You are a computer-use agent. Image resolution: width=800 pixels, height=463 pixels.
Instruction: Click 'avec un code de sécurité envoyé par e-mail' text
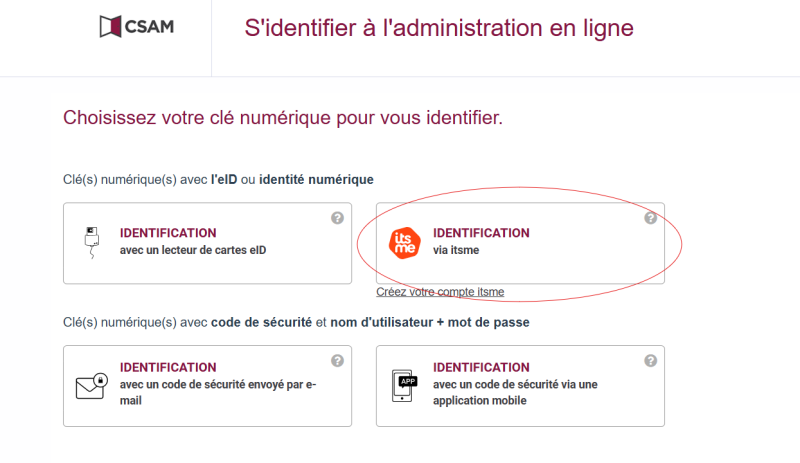(218, 393)
